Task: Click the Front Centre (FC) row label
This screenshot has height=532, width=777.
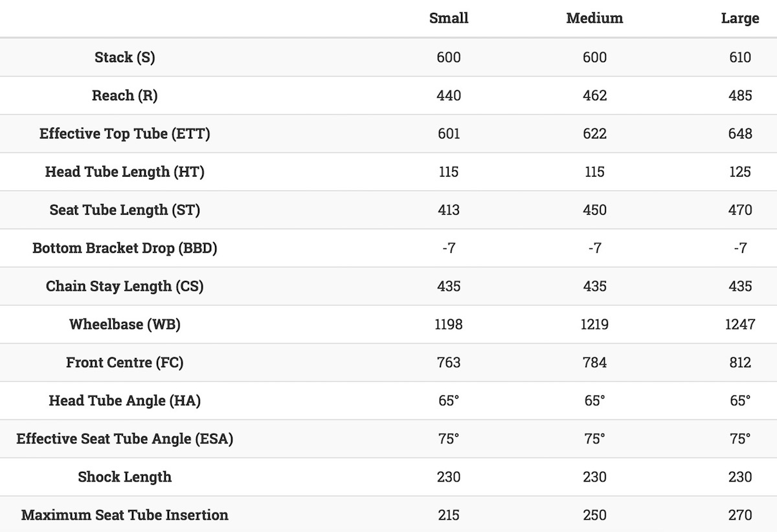Action: pyautogui.click(x=125, y=362)
